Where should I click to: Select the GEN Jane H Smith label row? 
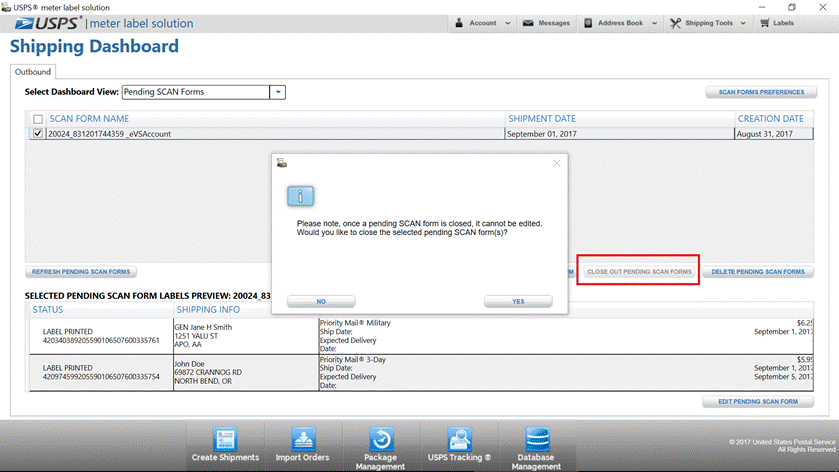pyautogui.click(x=421, y=336)
